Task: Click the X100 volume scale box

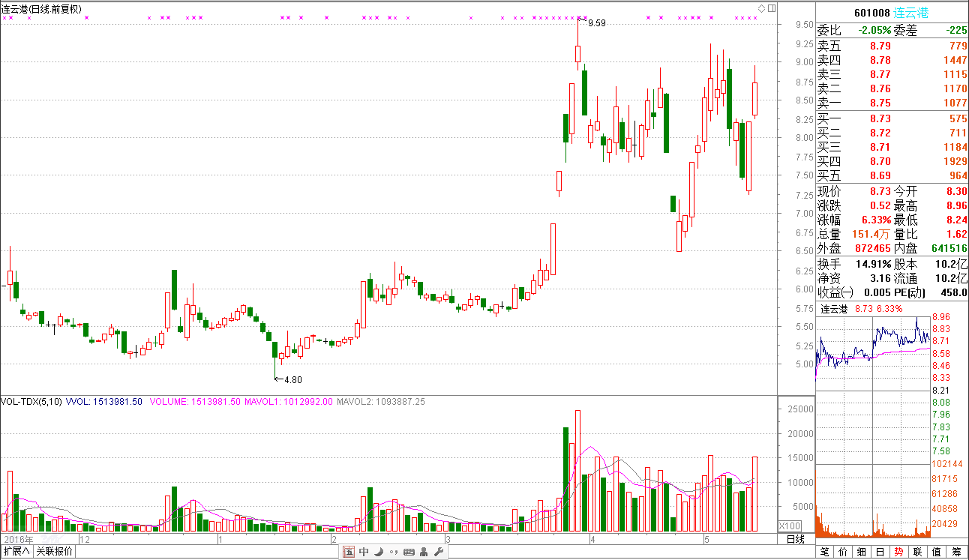Action: 790,526
